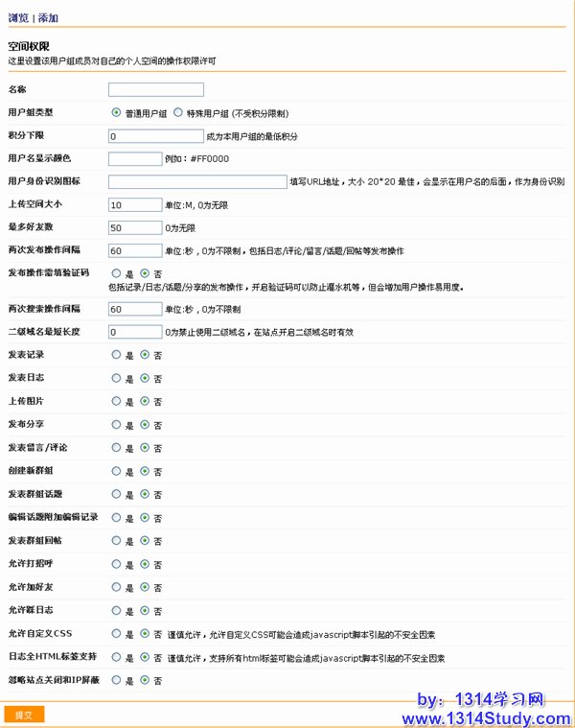575x728 pixels.
Task: Click the 两次搜索操作间隔 field
Action: pyautogui.click(x=135, y=309)
